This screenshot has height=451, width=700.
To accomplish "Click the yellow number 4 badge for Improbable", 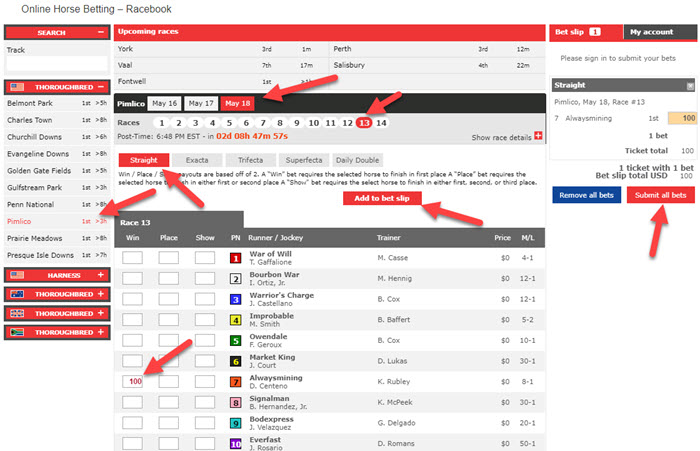I will (x=236, y=320).
